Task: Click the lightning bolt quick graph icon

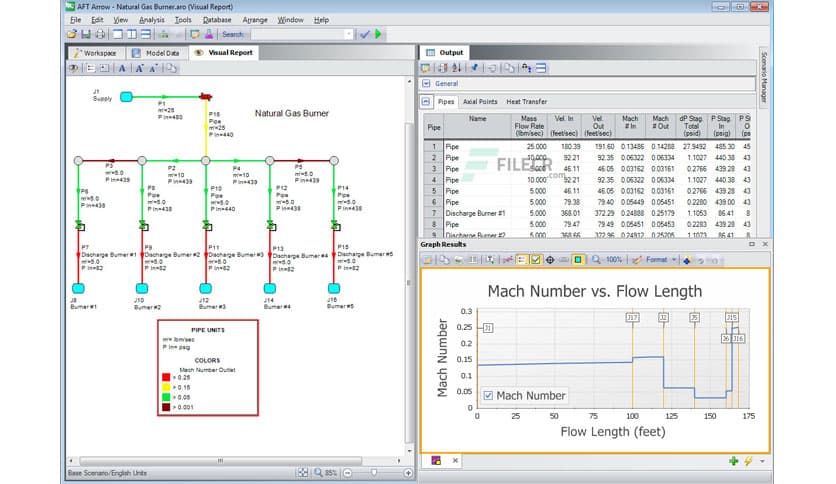Action: click(748, 461)
